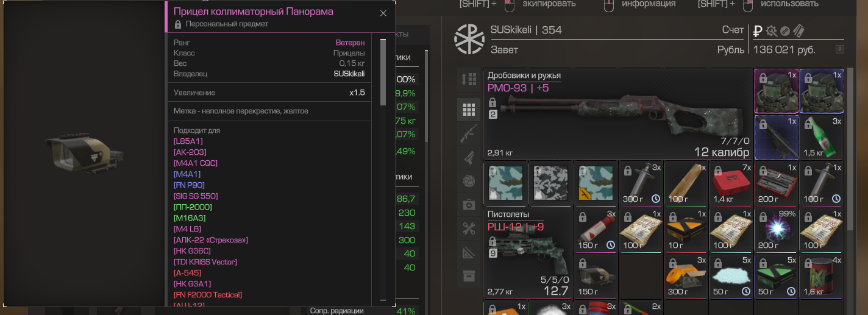The height and width of the screenshot is (315, 868).
Task: Select the tickets currency icon
Action: point(799,30)
